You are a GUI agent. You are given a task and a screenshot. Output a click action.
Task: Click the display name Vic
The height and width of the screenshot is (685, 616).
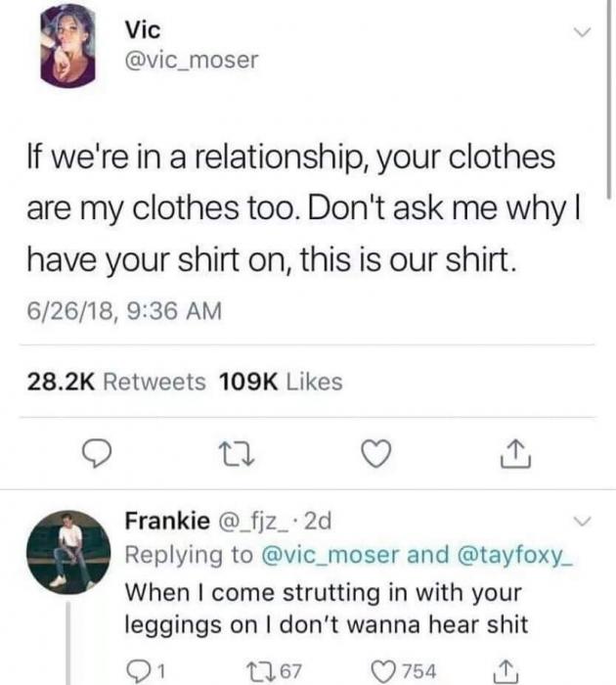(144, 28)
